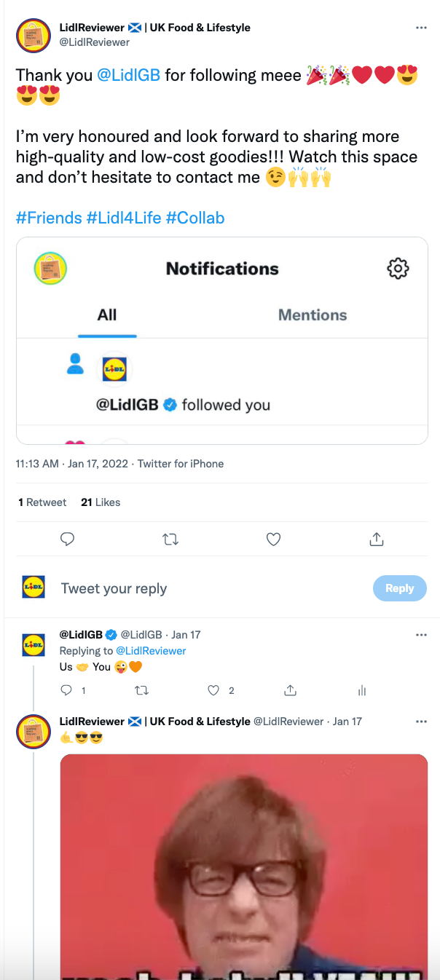The image size is (440, 980).
Task: Open more options on LidlReviewer reply
Action: click(x=421, y=722)
